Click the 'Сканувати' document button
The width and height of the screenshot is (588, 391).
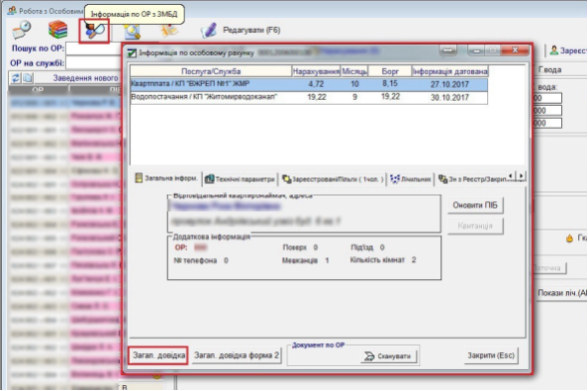(x=388, y=356)
